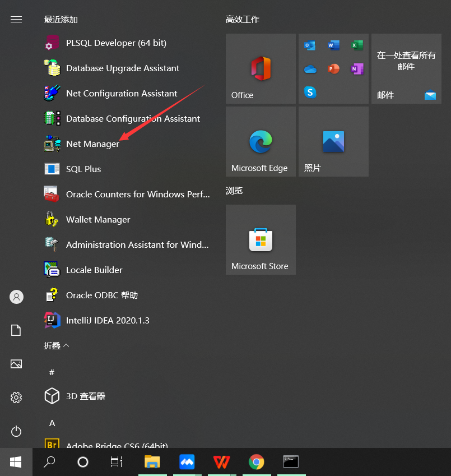Open Oracle Counters for Windows Perf icon
Viewport: 451px width, 476px height.
[x=52, y=194]
